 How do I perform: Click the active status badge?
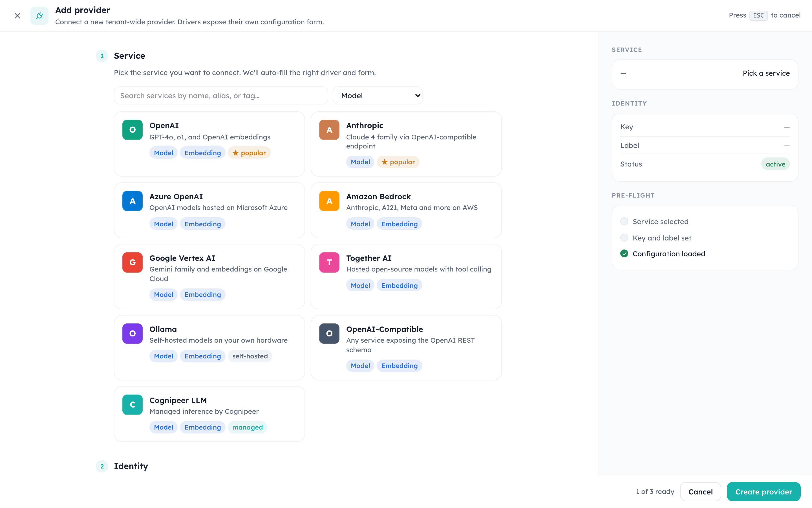point(775,164)
